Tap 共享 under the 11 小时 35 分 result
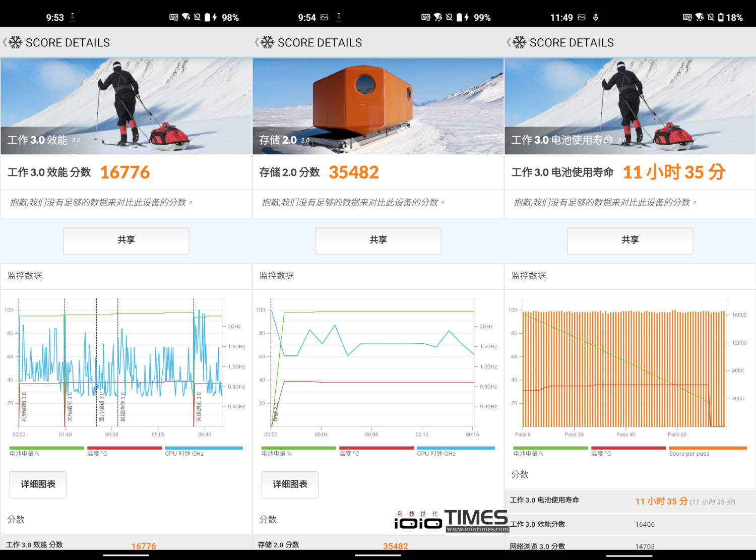 630,240
